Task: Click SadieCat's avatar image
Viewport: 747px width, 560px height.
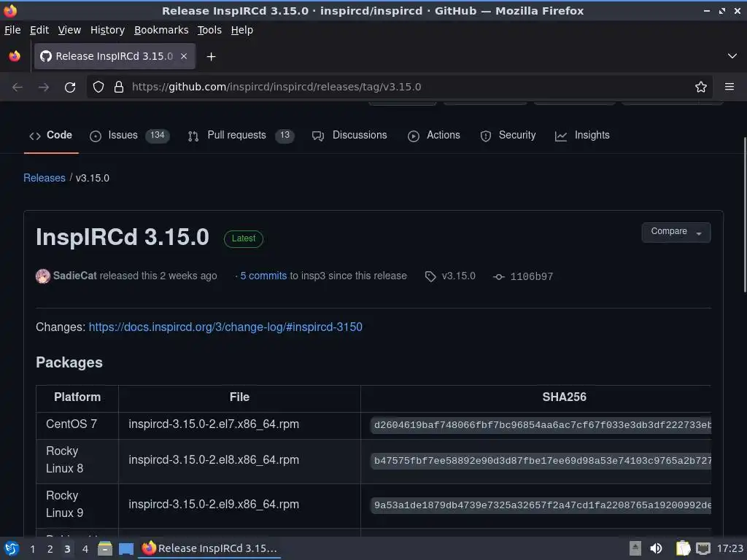Action: point(43,276)
